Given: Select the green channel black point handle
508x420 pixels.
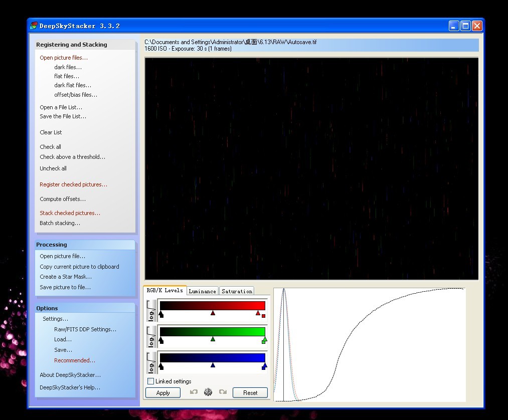Looking at the screenshot, I should click(161, 340).
